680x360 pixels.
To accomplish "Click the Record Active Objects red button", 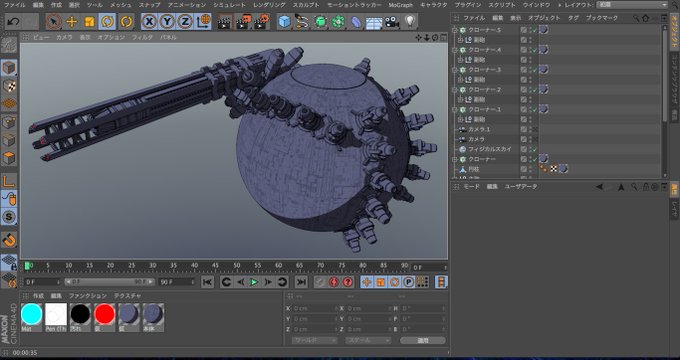I will [333, 282].
